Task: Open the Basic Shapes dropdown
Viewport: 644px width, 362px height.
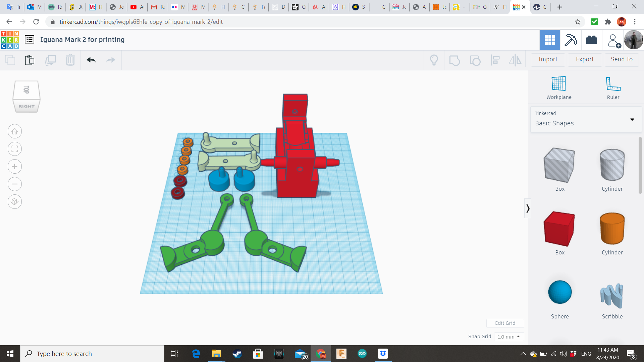Action: coord(586,119)
